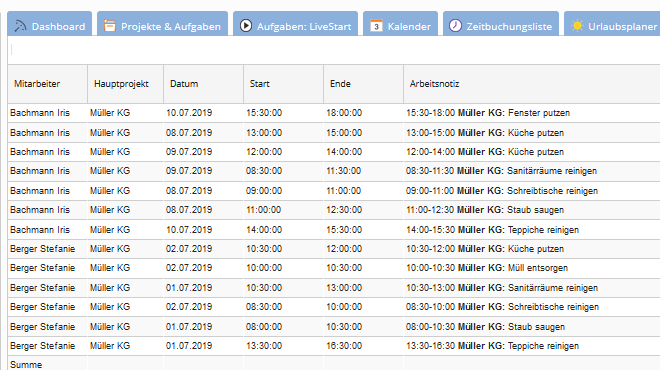Open the Dashboard tab

click(x=50, y=24)
